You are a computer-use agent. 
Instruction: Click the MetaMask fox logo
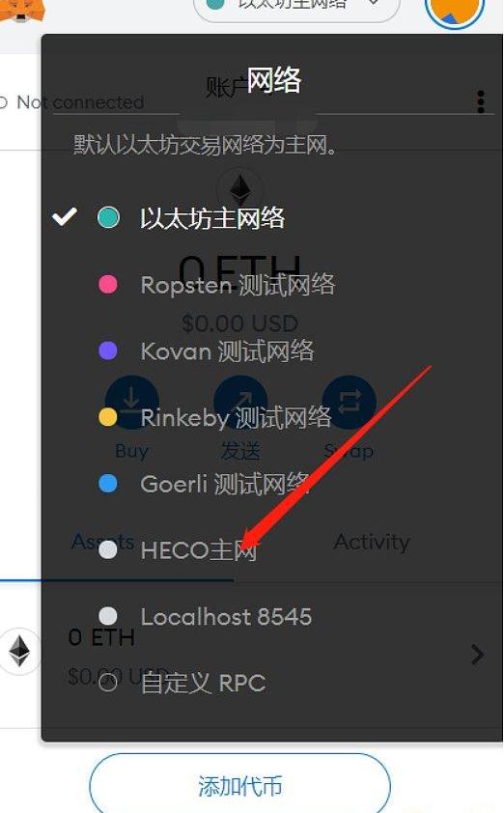pyautogui.click(x=20, y=11)
